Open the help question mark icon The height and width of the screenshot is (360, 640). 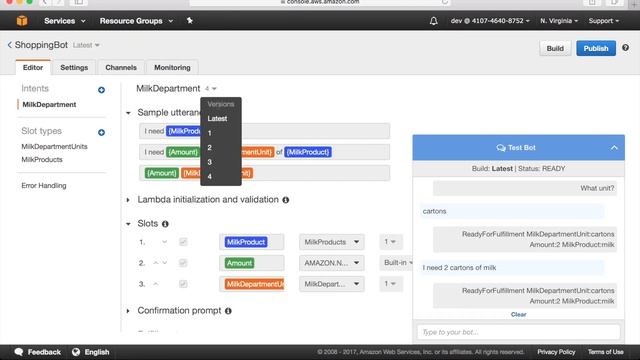point(625,48)
